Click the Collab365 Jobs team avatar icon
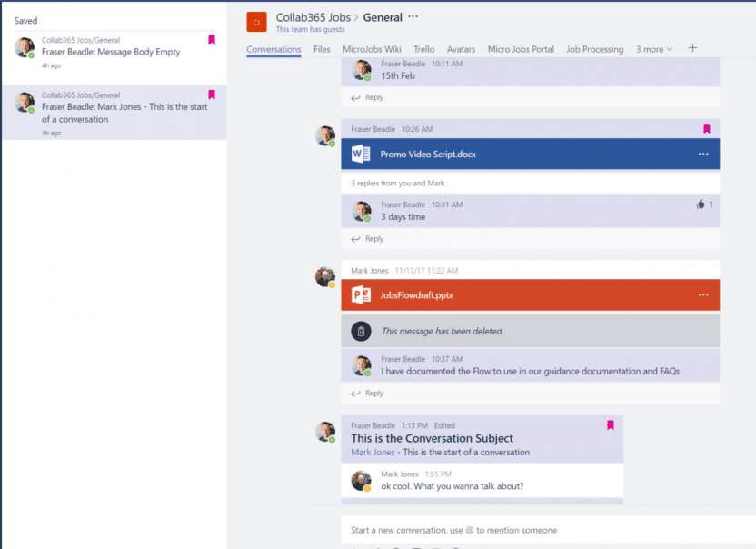 256,22
